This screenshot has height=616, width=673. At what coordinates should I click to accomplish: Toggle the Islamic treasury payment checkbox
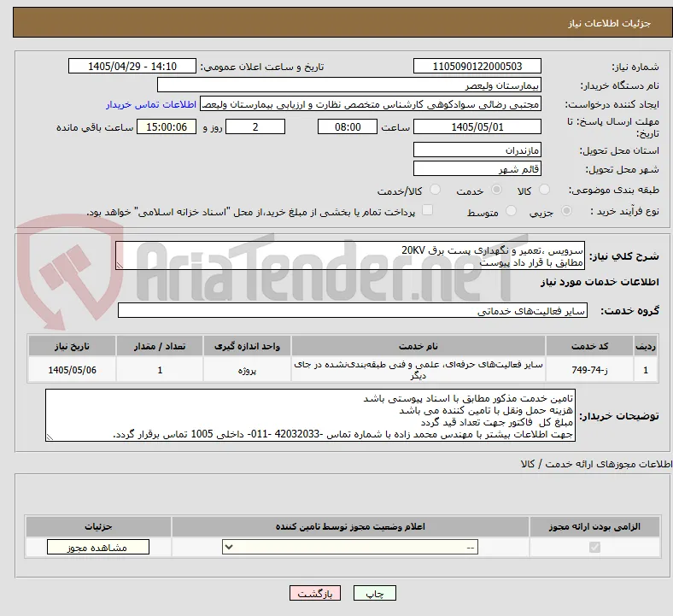pos(427,210)
